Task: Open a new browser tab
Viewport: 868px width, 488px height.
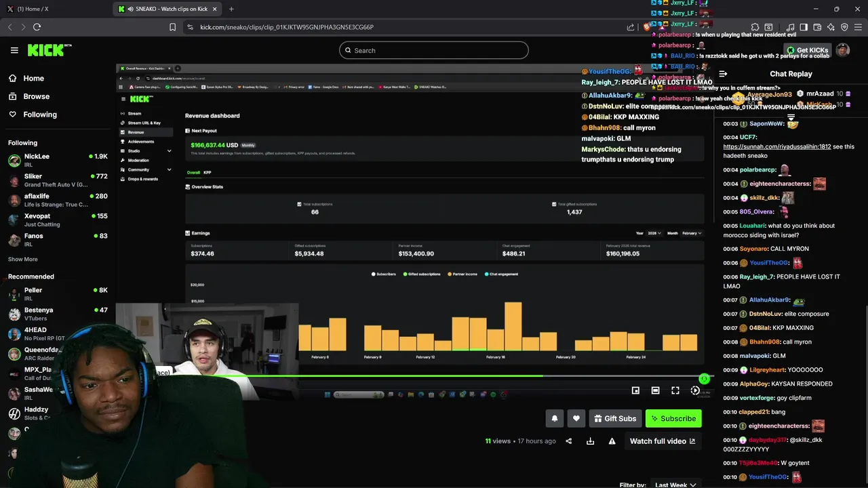Action: pyautogui.click(x=231, y=9)
